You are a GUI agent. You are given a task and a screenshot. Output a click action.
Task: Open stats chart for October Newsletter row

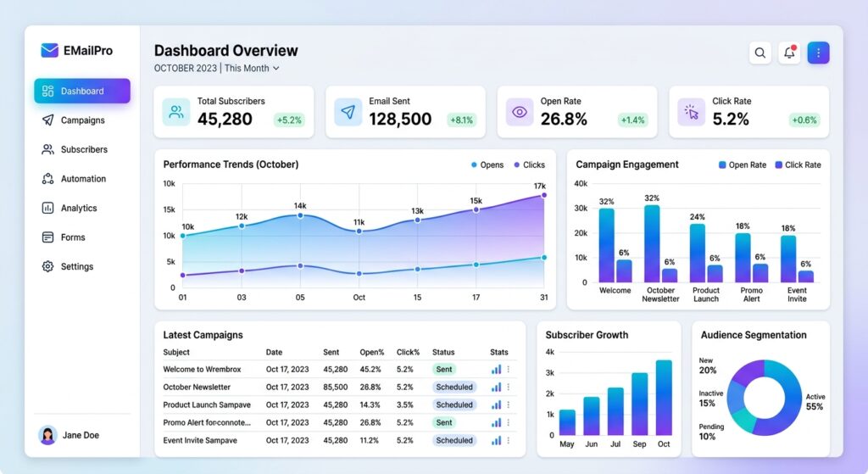point(496,387)
